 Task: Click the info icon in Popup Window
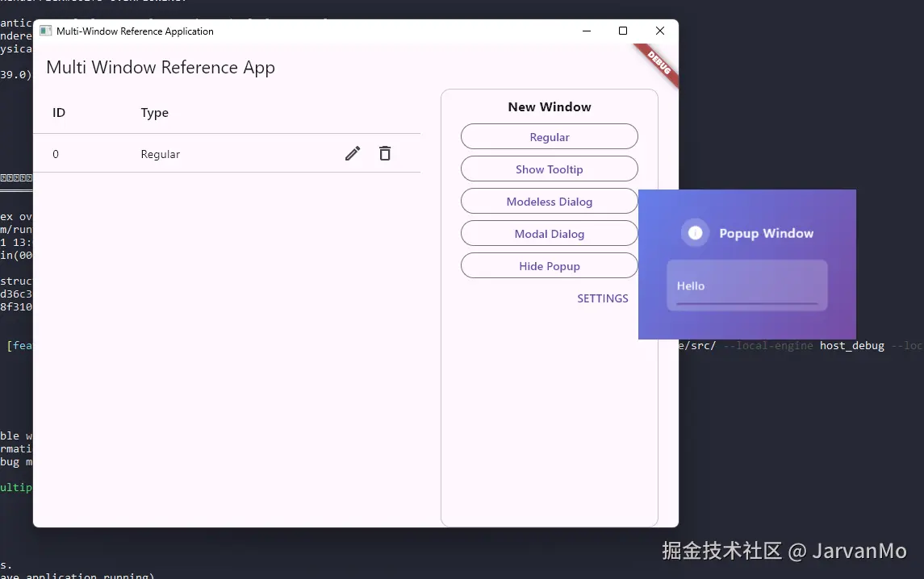(x=696, y=233)
